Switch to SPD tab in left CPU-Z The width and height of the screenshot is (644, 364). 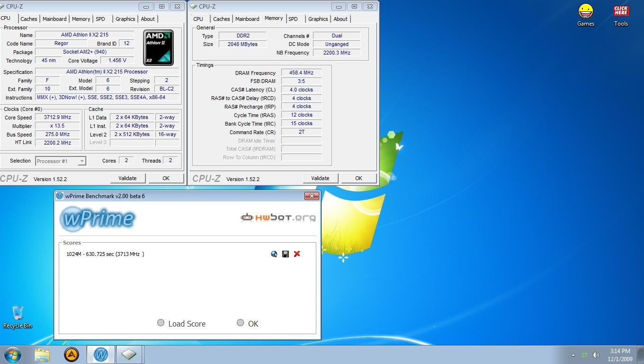(x=100, y=19)
